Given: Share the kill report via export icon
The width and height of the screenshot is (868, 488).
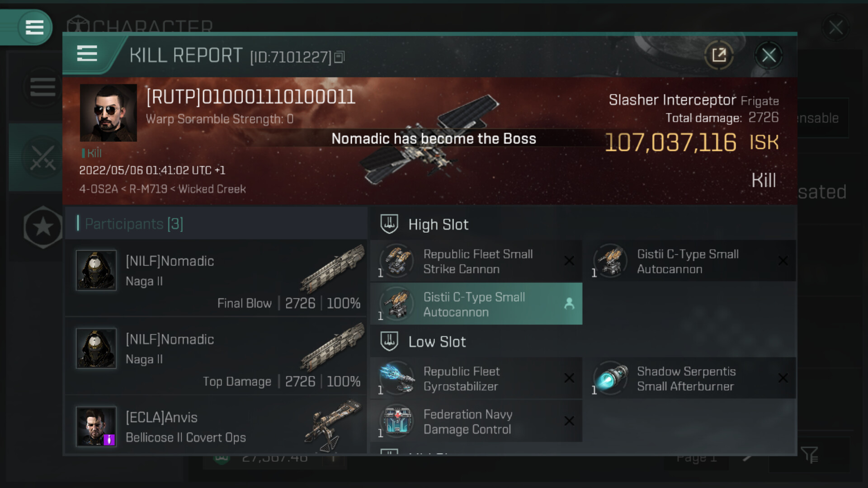Looking at the screenshot, I should [718, 56].
